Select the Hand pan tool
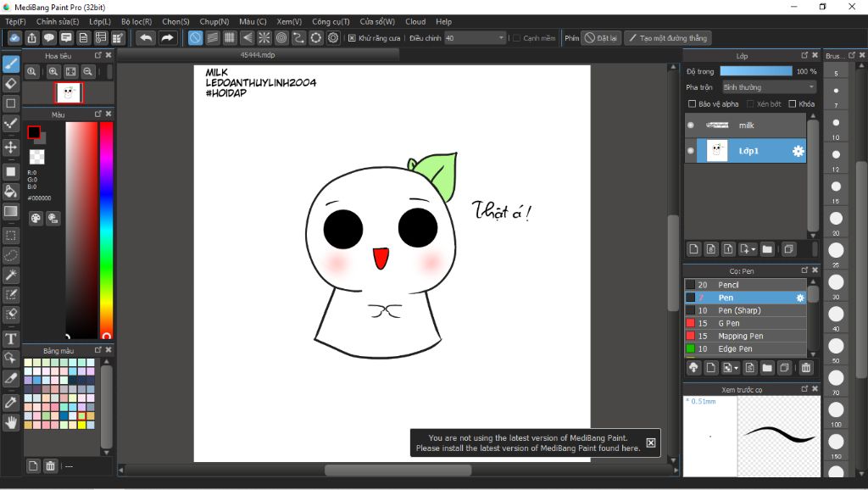The image size is (868, 490). [x=11, y=421]
